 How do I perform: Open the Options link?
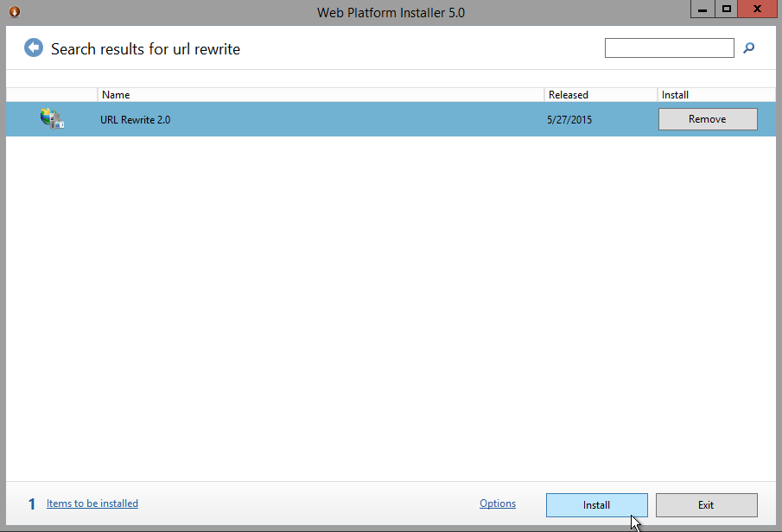(x=498, y=503)
